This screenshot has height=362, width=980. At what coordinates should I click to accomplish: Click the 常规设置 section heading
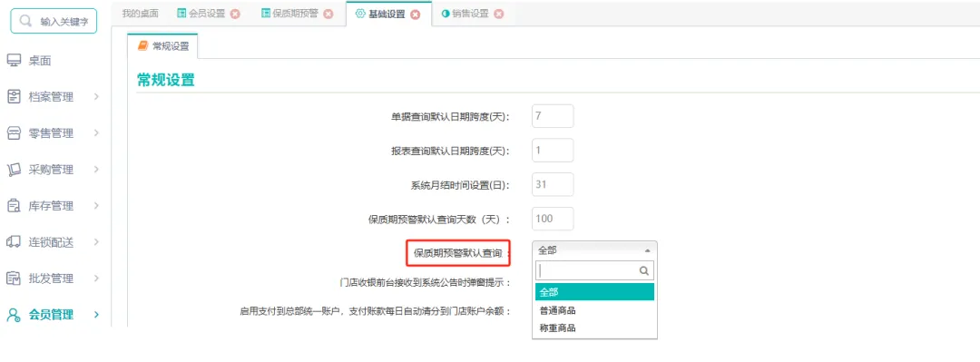tap(166, 80)
